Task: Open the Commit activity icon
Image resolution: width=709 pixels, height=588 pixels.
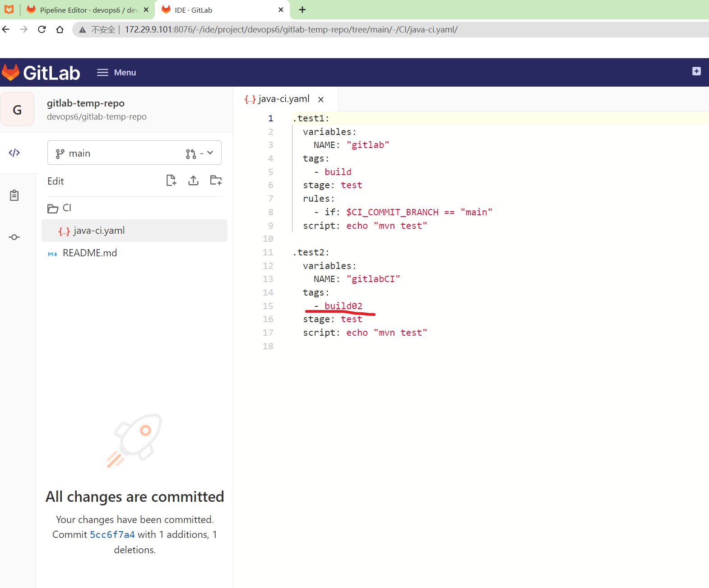Action: 14,237
